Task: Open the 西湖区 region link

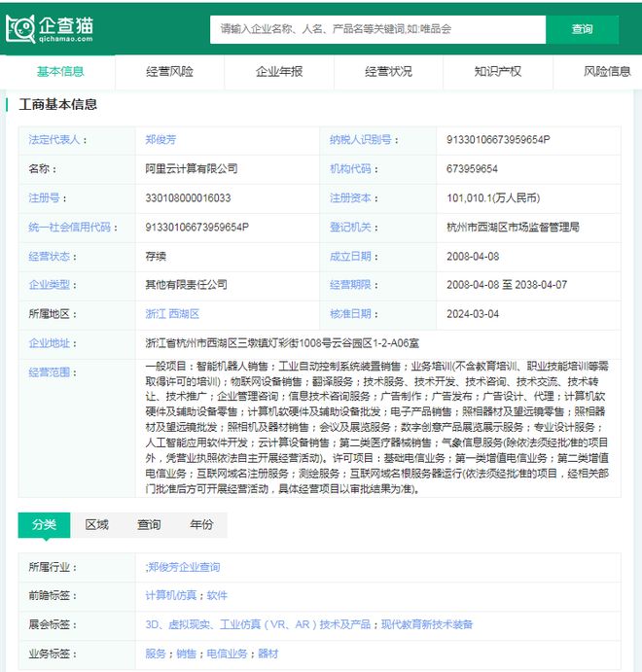Action: tap(184, 314)
